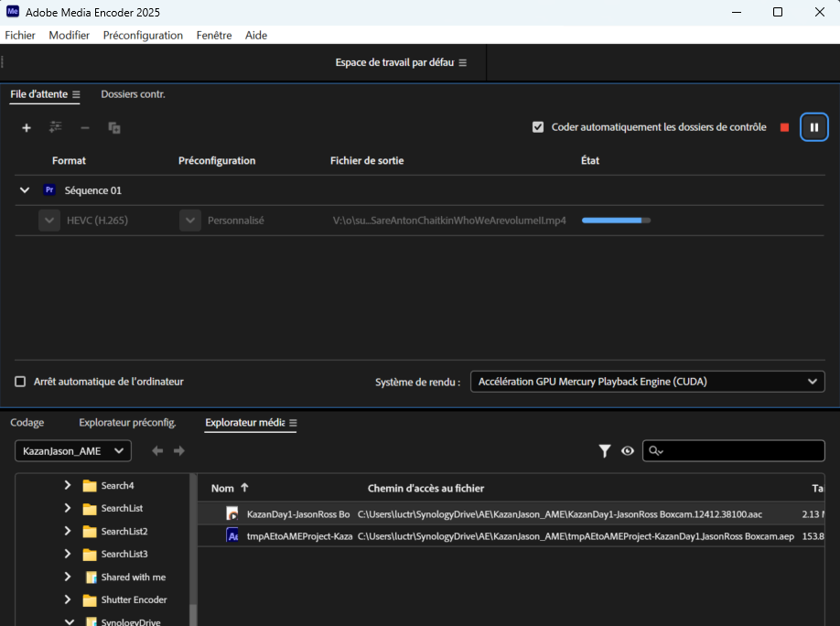This screenshot has height=626, width=840.
Task: Open the Explorateur média panel menu icon
Action: tap(293, 423)
